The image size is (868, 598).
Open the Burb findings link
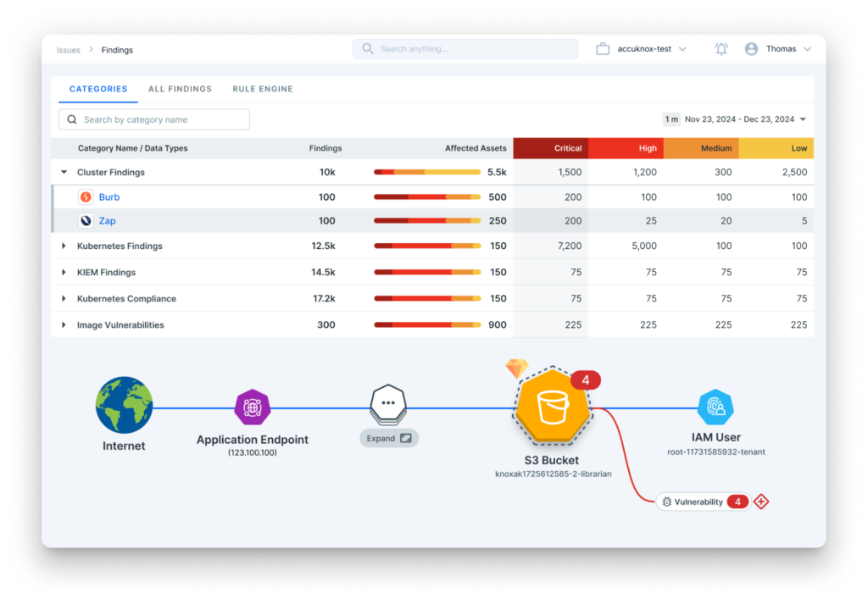[x=109, y=197]
